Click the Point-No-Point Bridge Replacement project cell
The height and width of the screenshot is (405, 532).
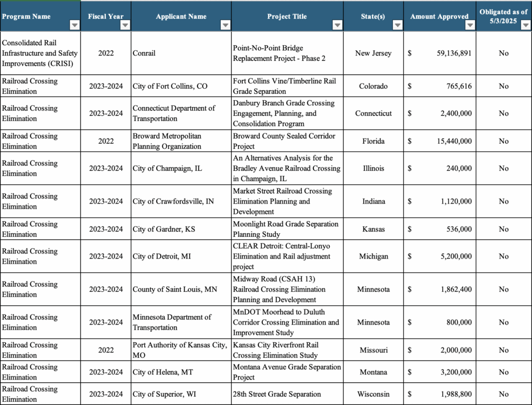(287, 53)
